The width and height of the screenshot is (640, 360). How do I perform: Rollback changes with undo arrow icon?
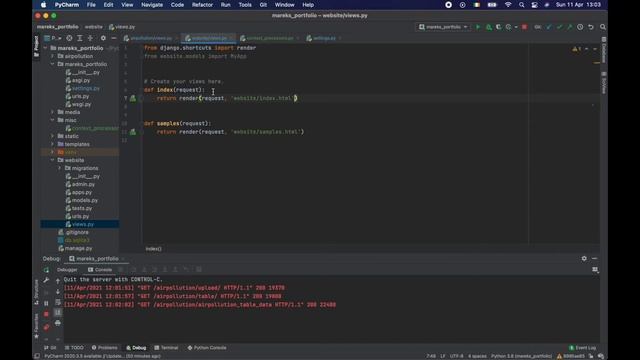pos(591,27)
